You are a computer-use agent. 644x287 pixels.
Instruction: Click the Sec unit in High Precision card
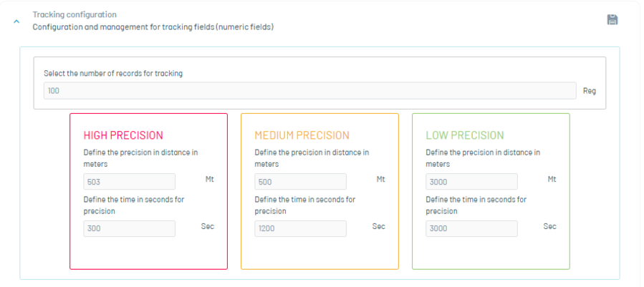pyautogui.click(x=208, y=226)
